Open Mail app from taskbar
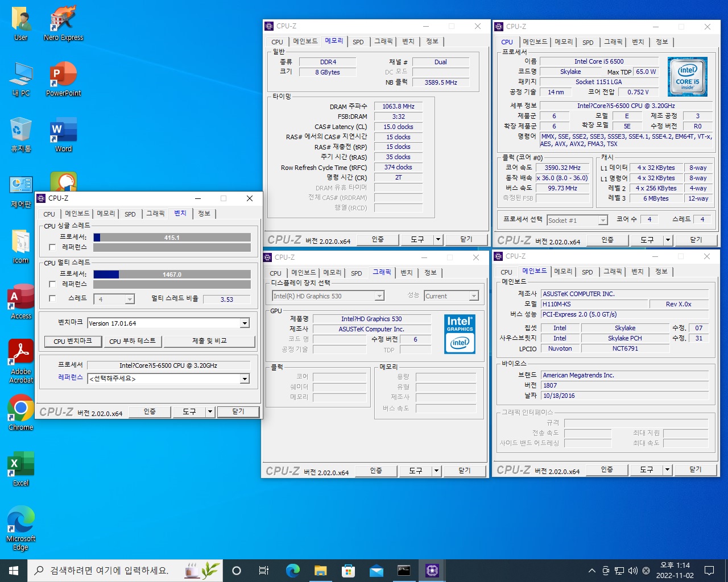The image size is (728, 582). coord(376,571)
